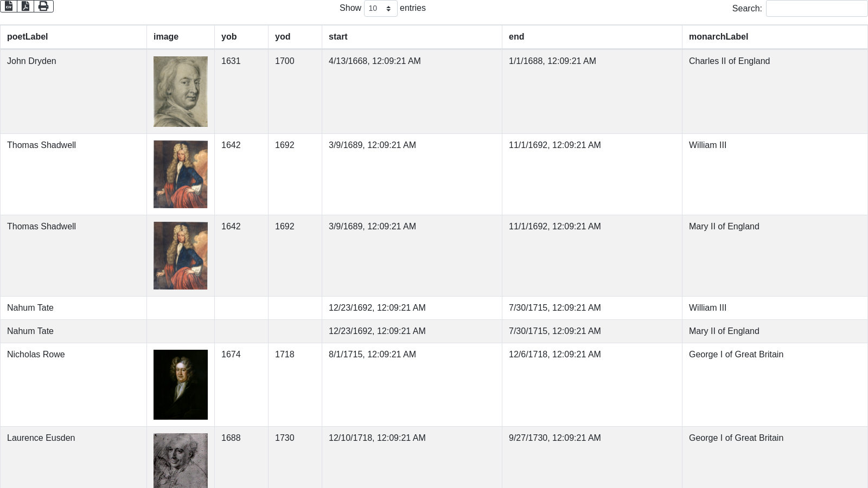
Task: Open Nicholas Rowe portrait thumbnail
Action: [181, 384]
